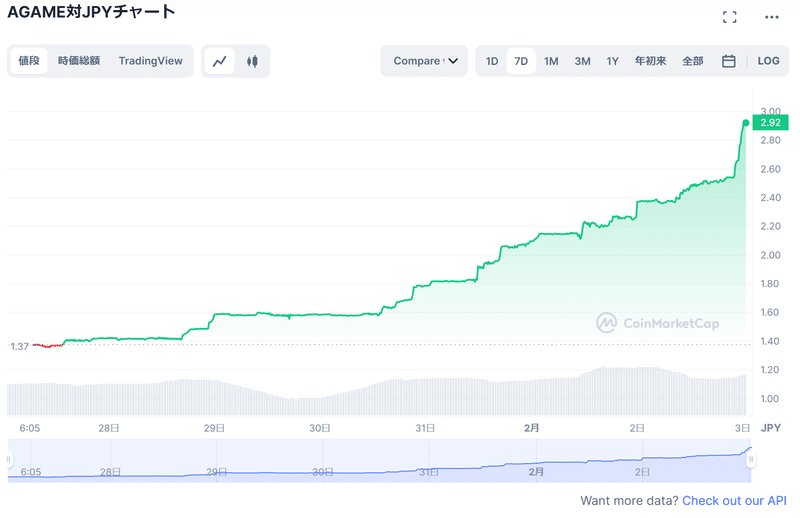Switch to the 時価総額 tab

[79, 61]
